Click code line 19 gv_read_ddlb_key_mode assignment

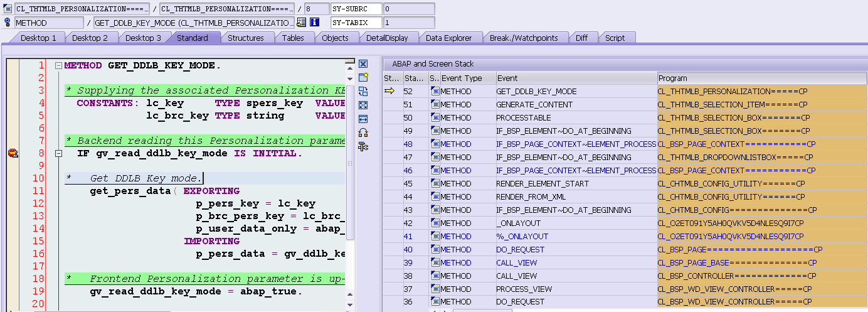point(196,291)
